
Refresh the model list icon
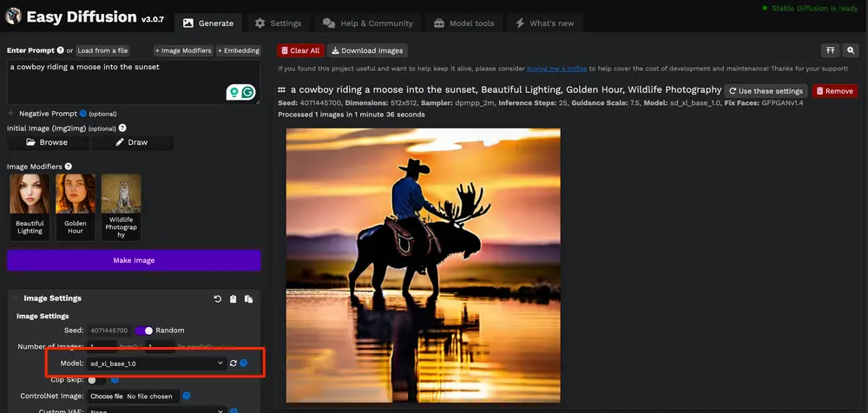(x=233, y=364)
